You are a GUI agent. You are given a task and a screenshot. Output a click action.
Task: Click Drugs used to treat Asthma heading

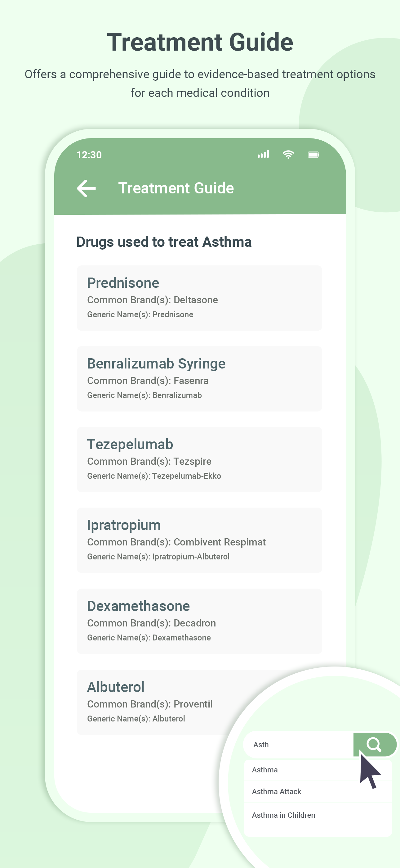(164, 242)
